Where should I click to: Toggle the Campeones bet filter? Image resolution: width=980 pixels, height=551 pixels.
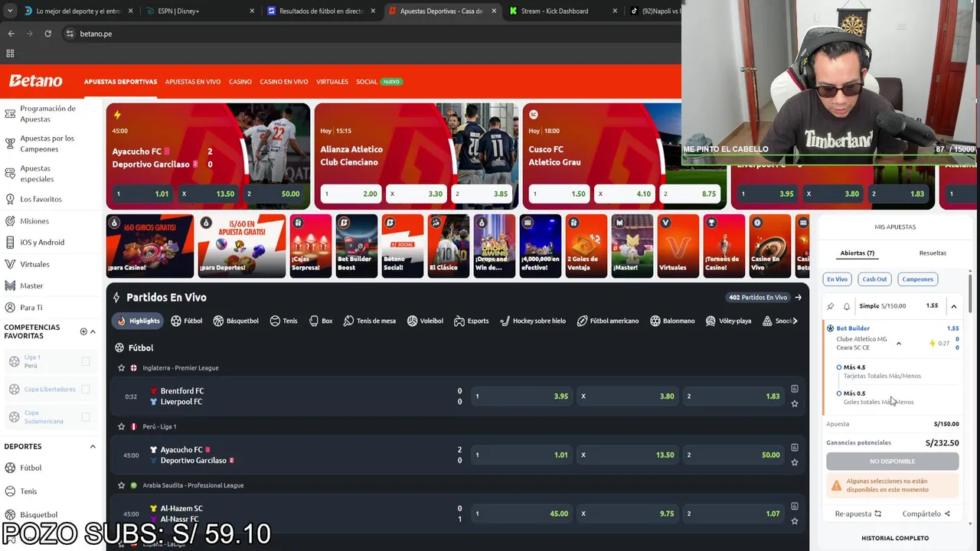917,279
